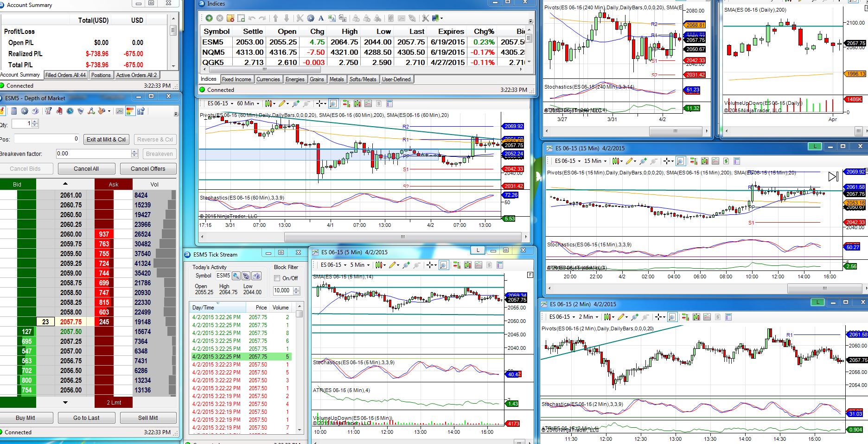868x444 pixels.
Task: Click the triangle nodes icon in Depth of Market toolbar
Action: tap(91, 111)
